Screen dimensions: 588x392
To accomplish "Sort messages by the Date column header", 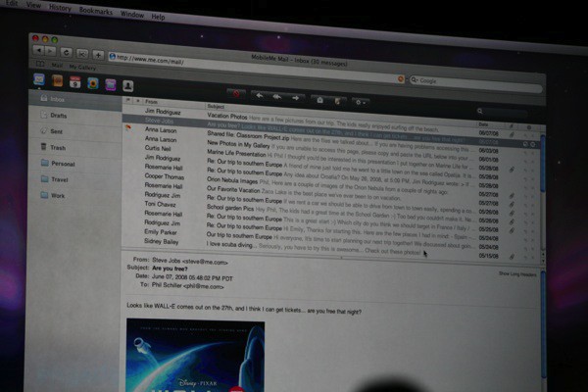I will coord(491,124).
